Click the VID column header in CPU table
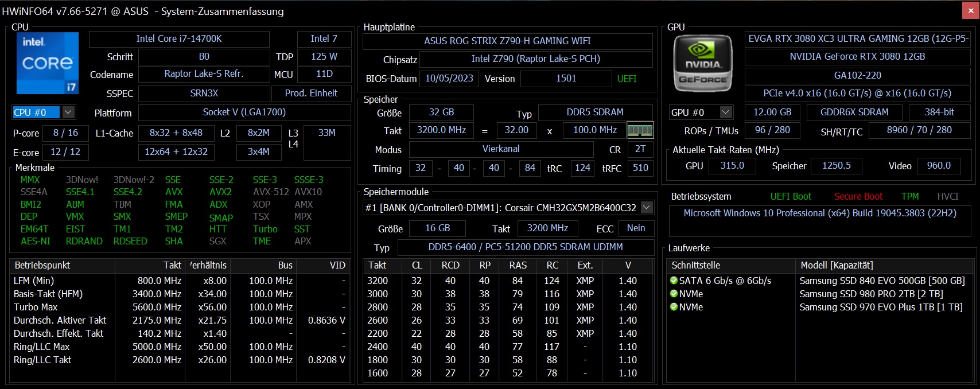The image size is (980, 389). [x=322, y=266]
